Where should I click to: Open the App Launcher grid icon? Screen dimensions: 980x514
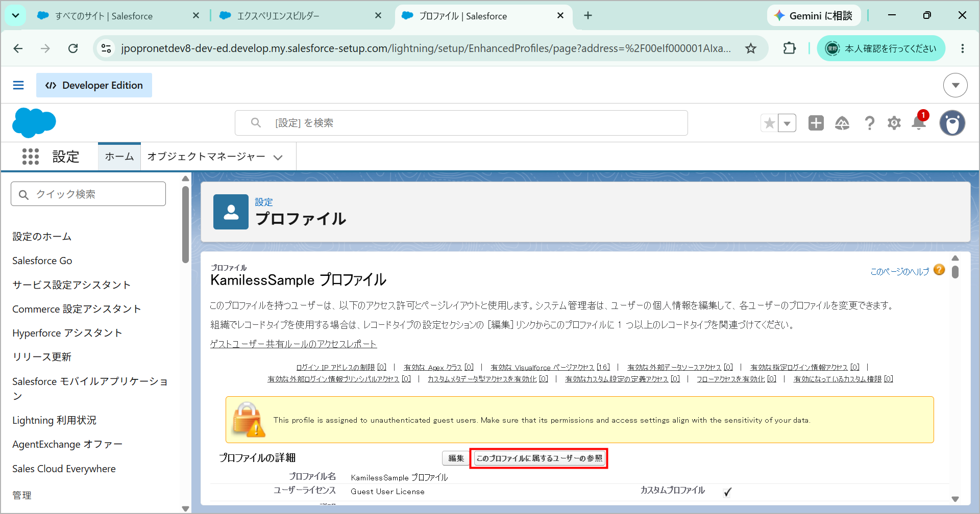(31, 157)
